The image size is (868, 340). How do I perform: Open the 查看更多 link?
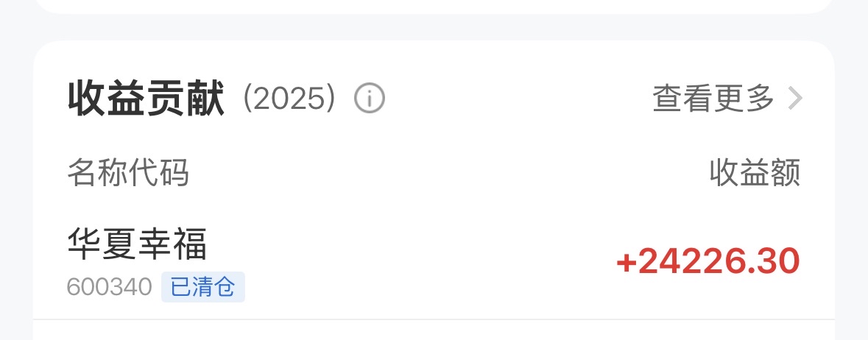[713, 98]
